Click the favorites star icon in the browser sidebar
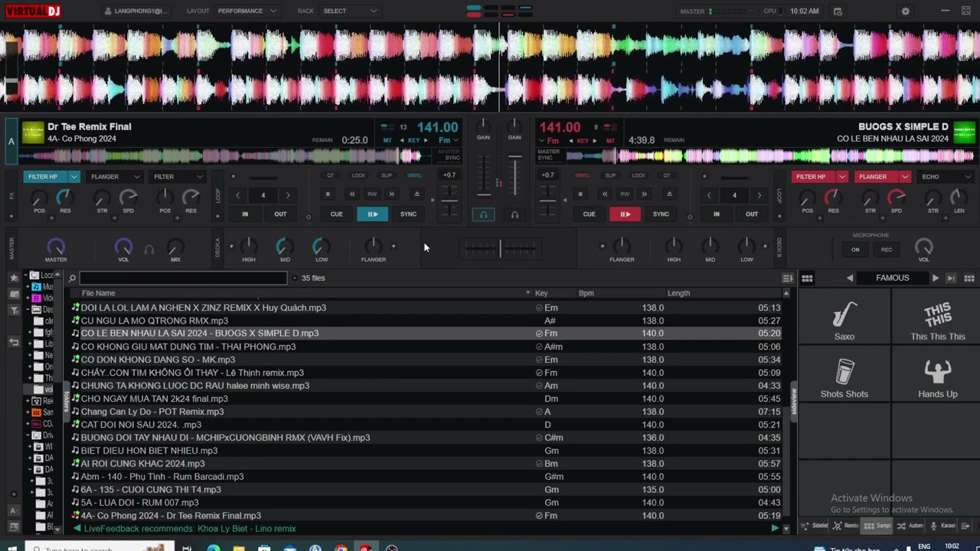980x551 pixels. point(14,277)
